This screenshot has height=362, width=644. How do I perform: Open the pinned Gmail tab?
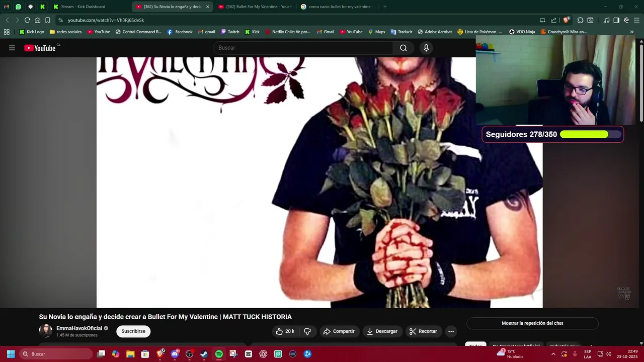pos(6,7)
